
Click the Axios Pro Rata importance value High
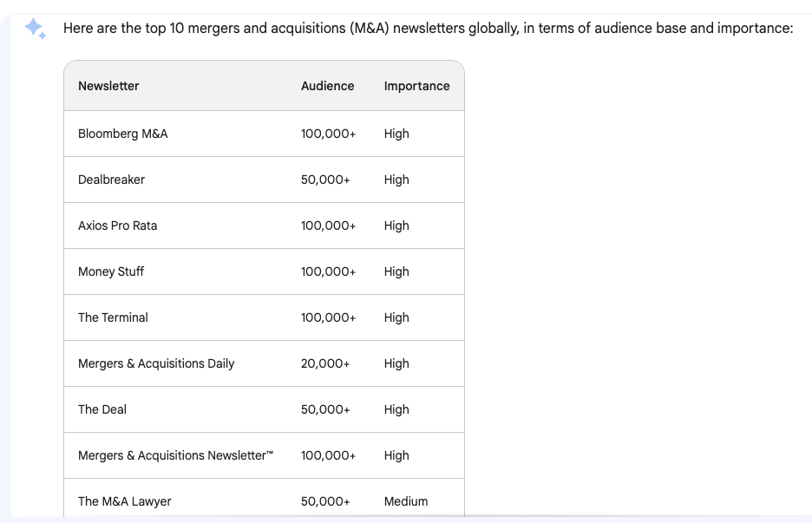click(396, 226)
